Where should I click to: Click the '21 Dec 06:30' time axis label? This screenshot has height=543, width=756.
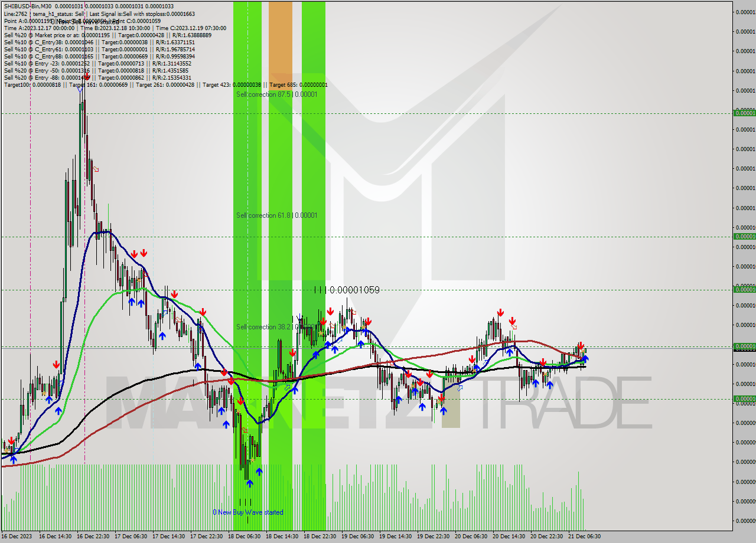[584, 536]
